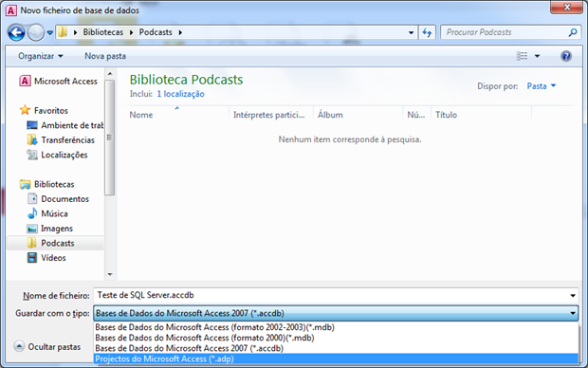
Task: Open the Imagens library
Action: coord(50,228)
